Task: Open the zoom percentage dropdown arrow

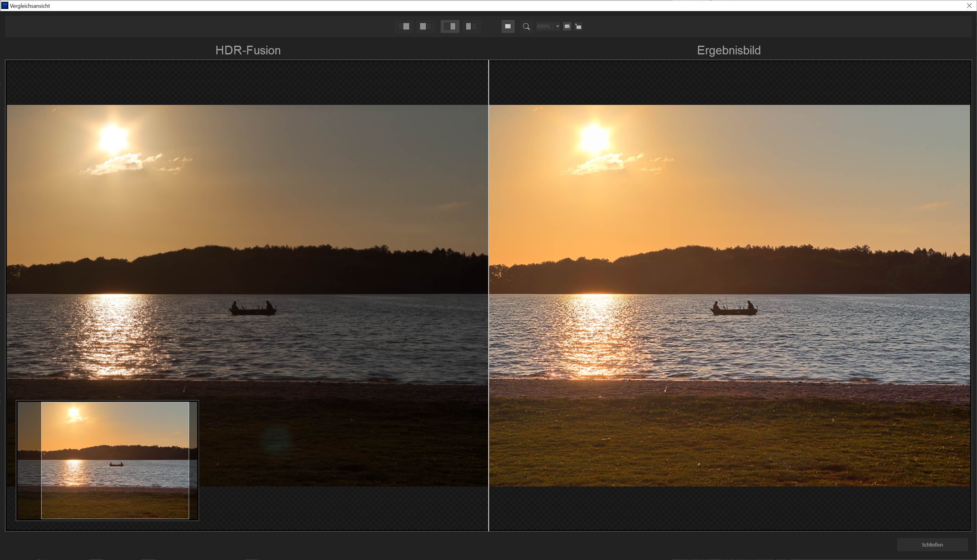Action: [x=557, y=27]
